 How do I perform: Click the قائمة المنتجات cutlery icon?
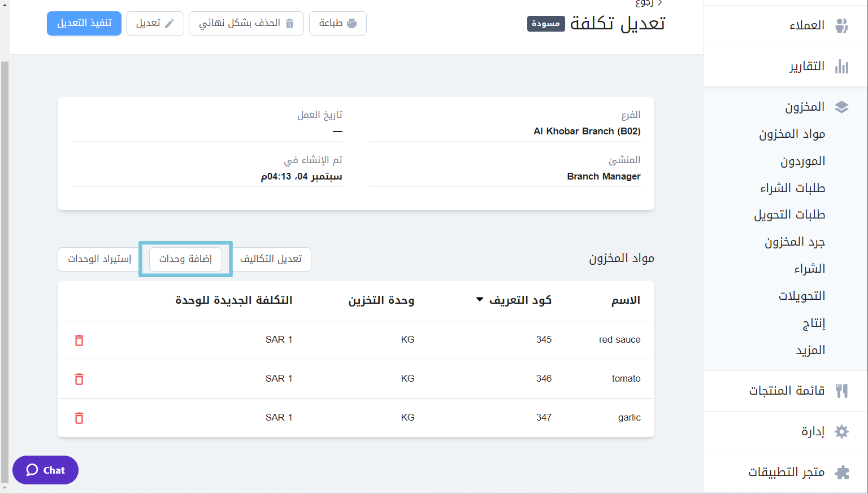click(x=842, y=390)
